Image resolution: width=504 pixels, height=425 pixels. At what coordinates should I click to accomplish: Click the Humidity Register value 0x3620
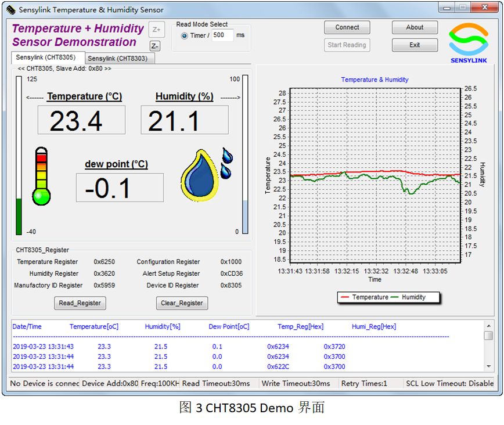(x=104, y=273)
